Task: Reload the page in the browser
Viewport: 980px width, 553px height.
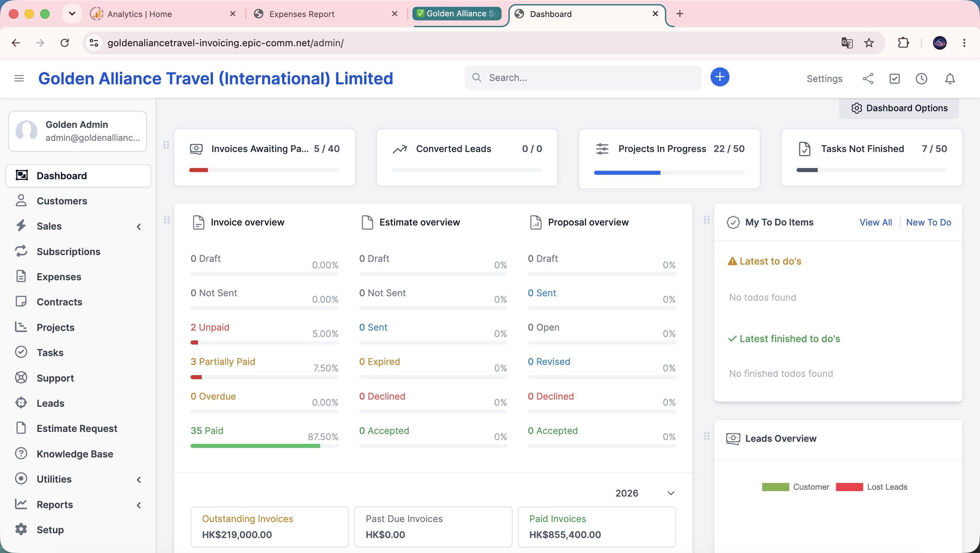Action: tap(65, 43)
